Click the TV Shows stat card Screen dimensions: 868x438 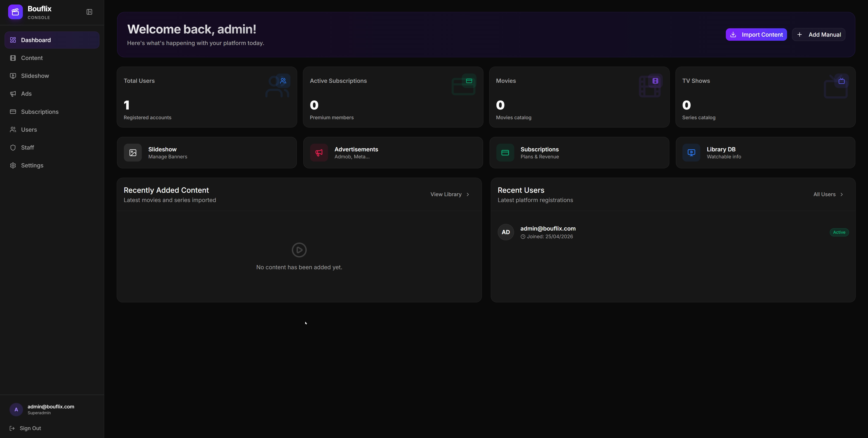coord(765,97)
